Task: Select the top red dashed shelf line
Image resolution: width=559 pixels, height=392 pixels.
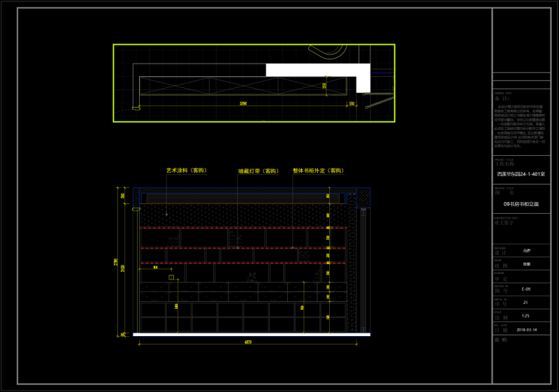Action: click(x=243, y=228)
